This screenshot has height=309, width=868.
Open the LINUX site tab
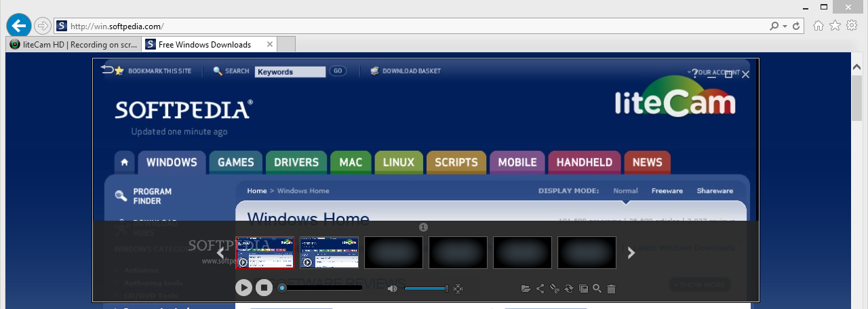(x=399, y=162)
